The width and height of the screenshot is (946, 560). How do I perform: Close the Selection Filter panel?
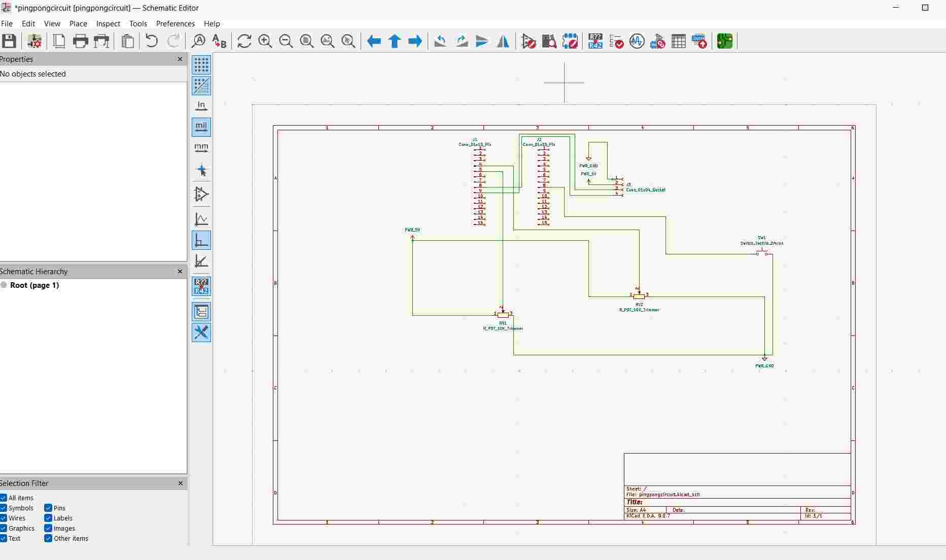180,483
